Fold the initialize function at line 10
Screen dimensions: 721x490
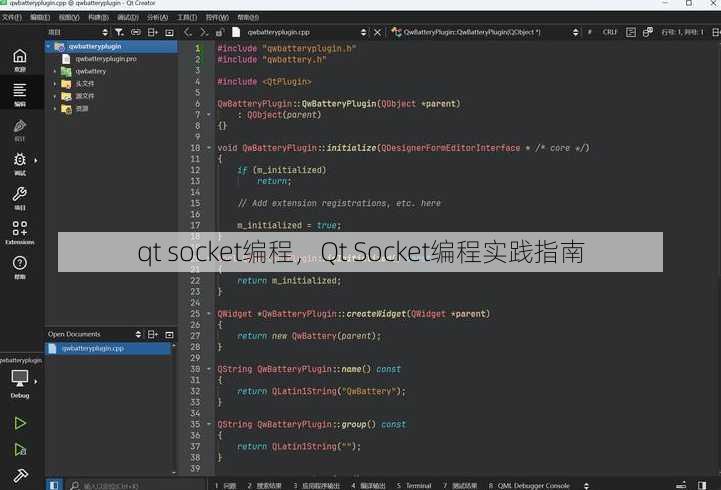(x=209, y=148)
